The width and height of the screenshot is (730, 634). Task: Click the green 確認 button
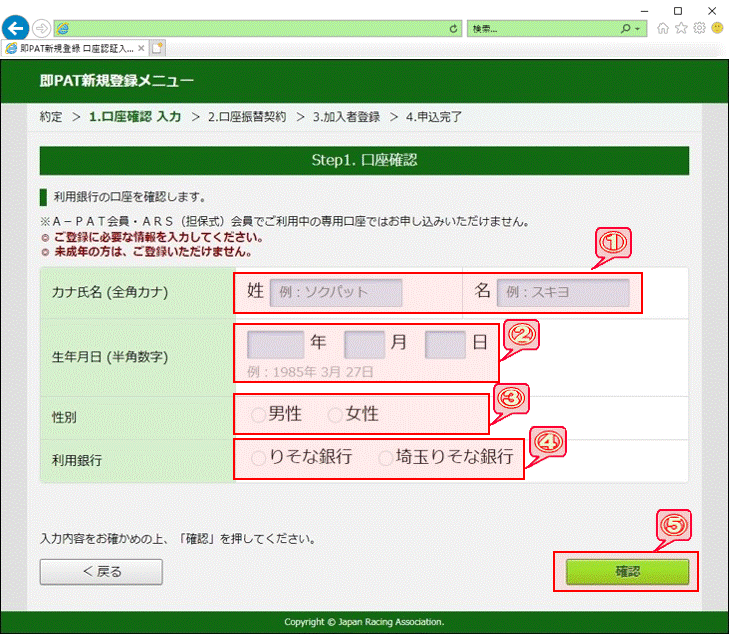pos(627,572)
